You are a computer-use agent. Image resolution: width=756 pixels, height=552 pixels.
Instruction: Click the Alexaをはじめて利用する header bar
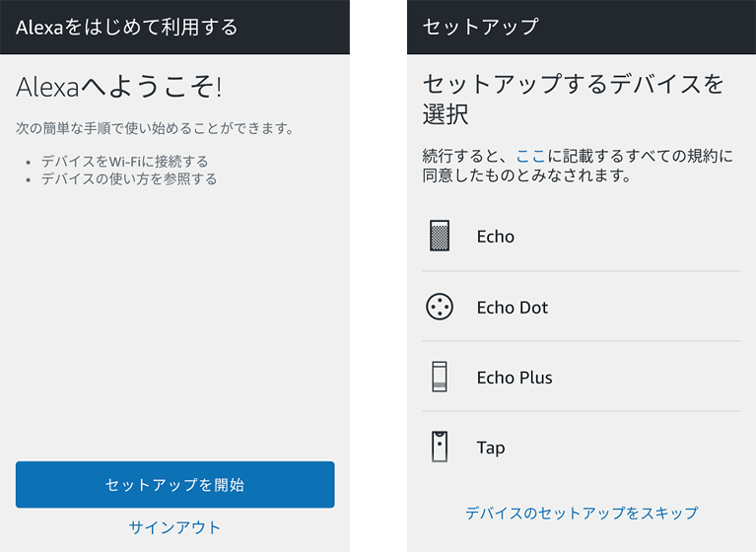point(175,27)
